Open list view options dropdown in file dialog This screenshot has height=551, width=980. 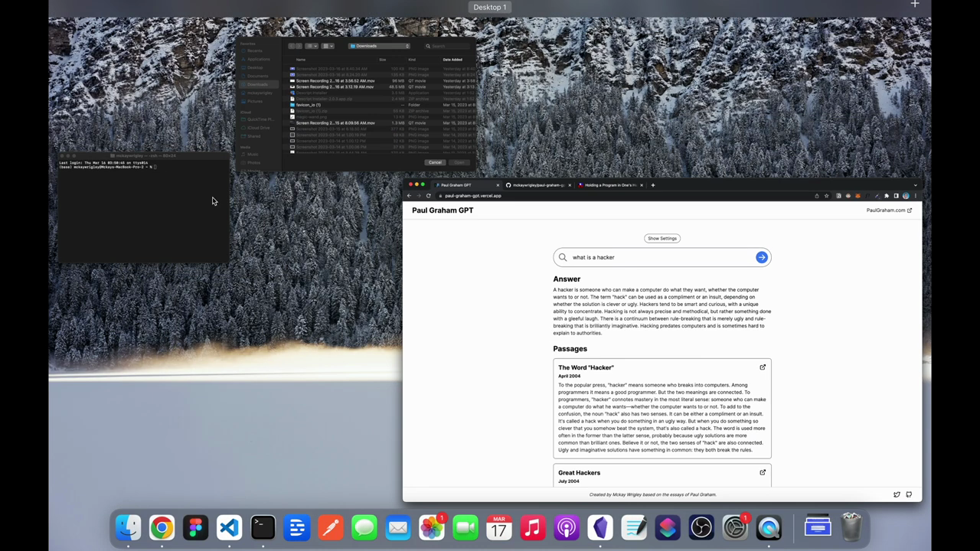click(312, 46)
